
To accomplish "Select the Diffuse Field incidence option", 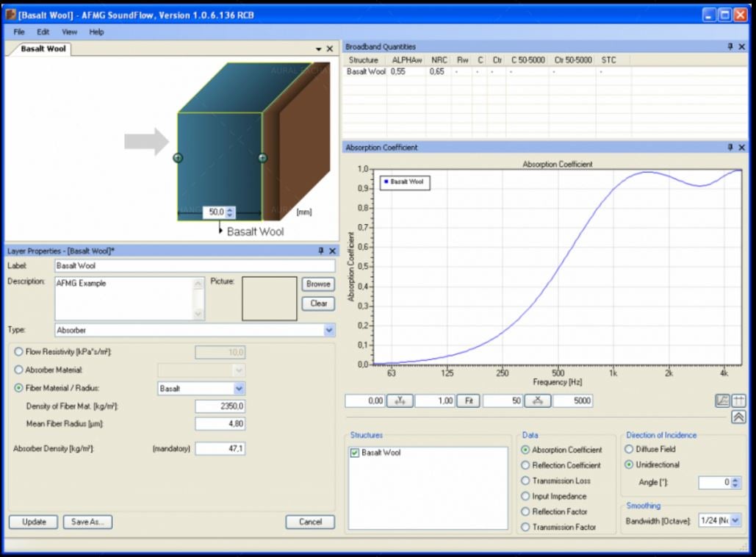I will click(x=629, y=449).
